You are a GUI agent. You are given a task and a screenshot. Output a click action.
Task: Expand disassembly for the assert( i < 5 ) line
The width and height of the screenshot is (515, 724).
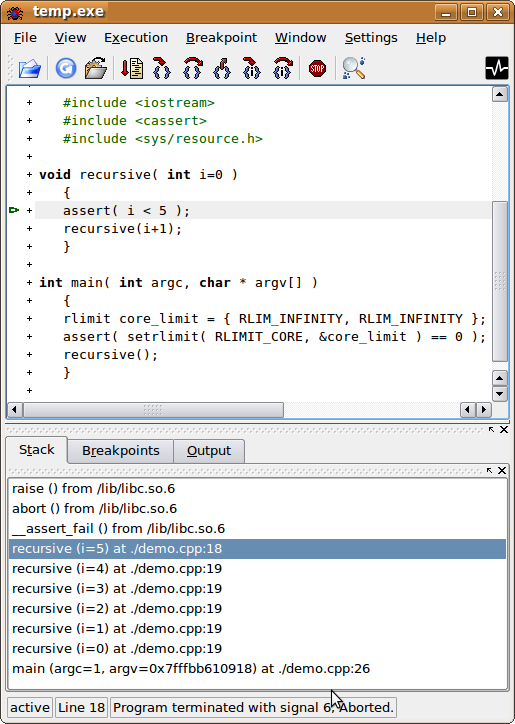coord(30,211)
